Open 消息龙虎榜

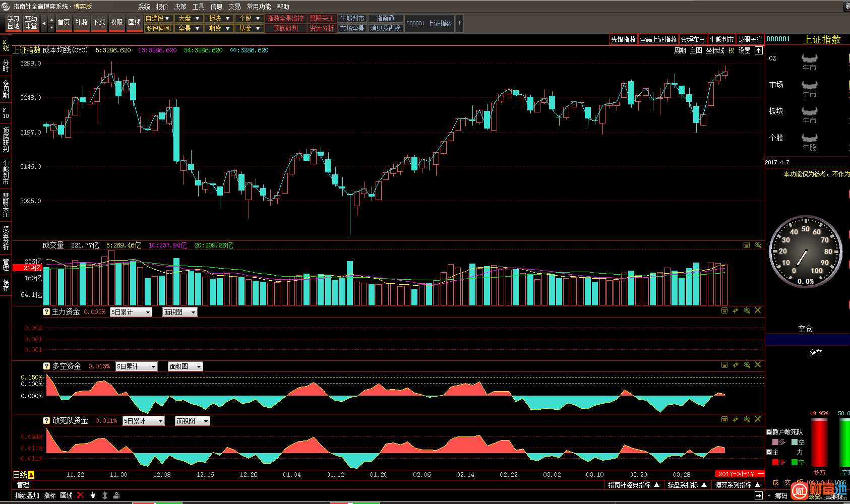coord(386,28)
